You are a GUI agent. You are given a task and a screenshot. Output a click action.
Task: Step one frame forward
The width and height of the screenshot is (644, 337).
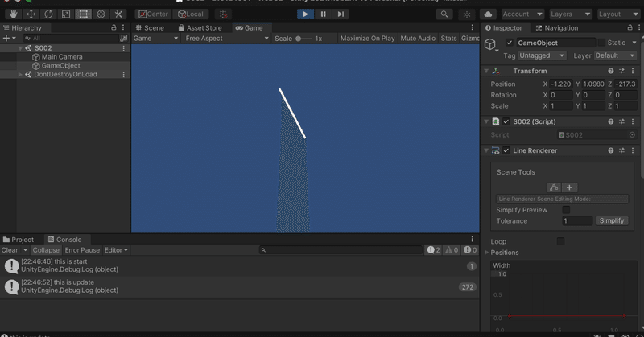(x=341, y=14)
